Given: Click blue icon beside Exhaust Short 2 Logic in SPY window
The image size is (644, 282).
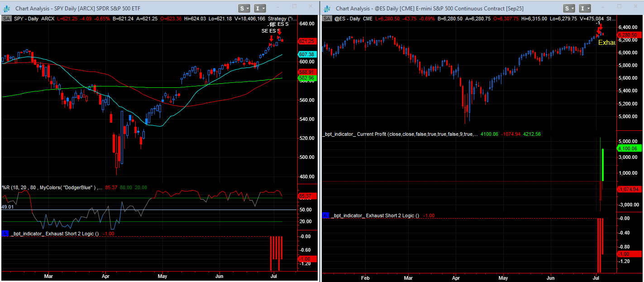Looking at the screenshot, I should pos(5,234).
